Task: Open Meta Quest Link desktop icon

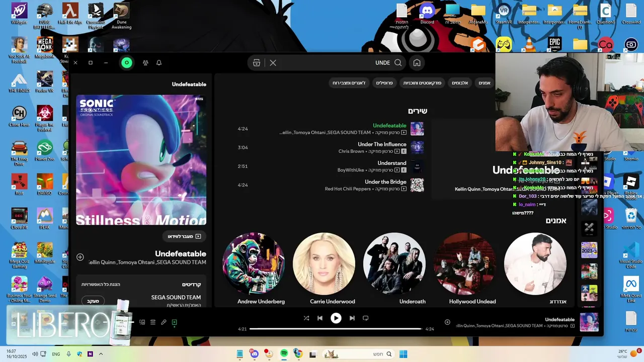Action: point(631,290)
